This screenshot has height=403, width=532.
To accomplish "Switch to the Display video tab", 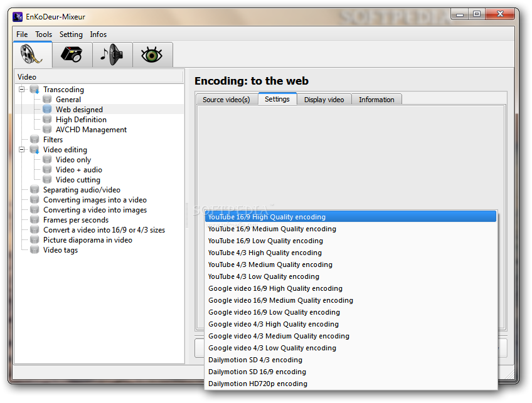I will click(x=324, y=100).
